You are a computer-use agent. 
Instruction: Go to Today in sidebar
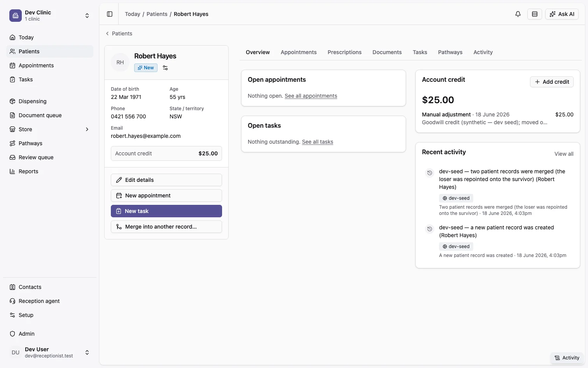click(x=50, y=37)
